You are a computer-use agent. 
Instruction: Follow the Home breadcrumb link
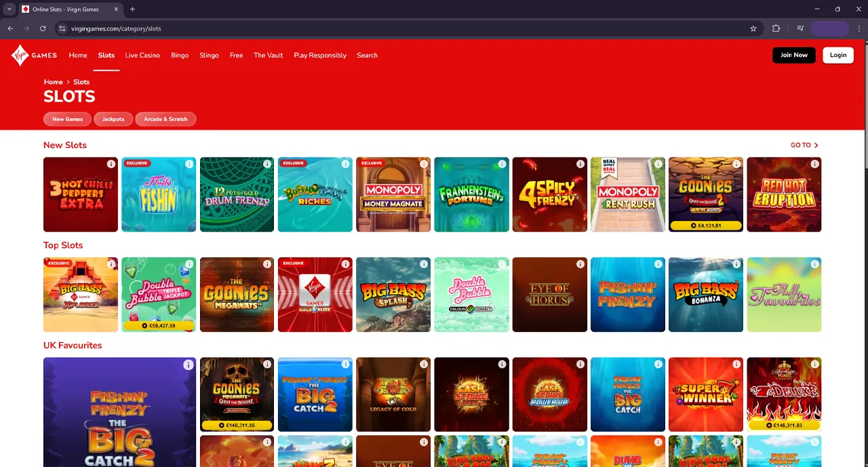point(53,82)
